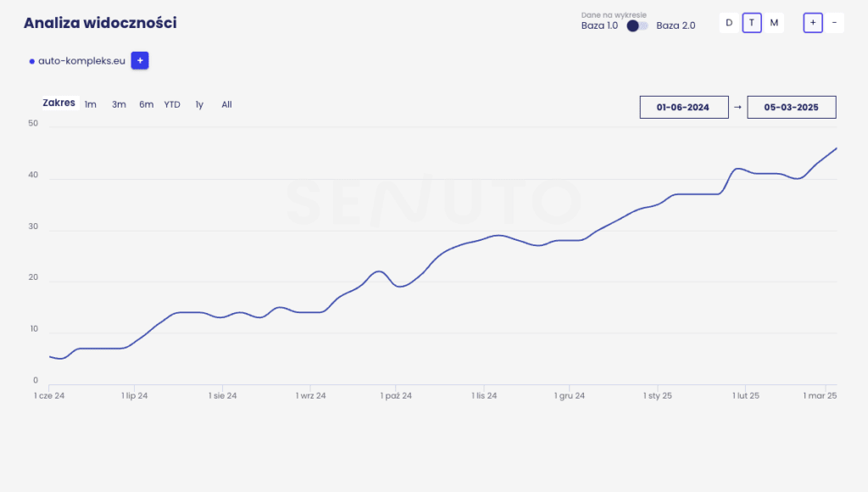Select daily granularity D
The height and width of the screenshot is (492, 868).
pyautogui.click(x=729, y=23)
